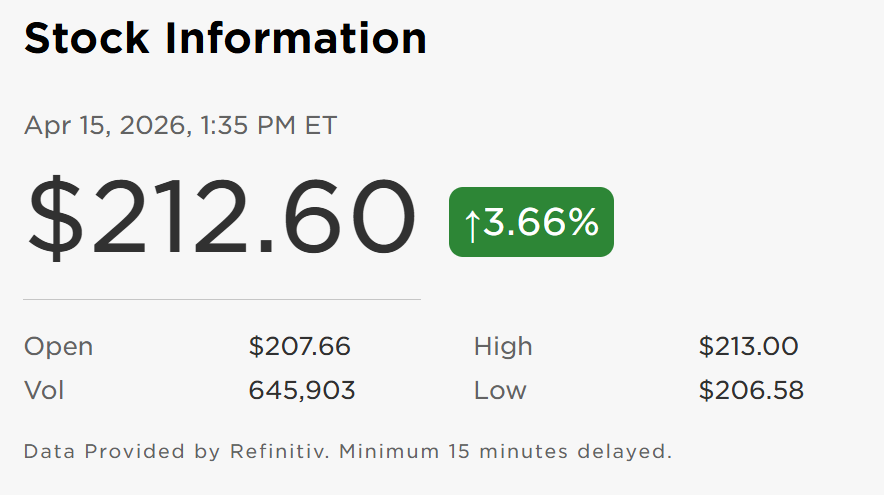This screenshot has height=495, width=884.
Task: Click the Stock Information heading
Action: coord(225,38)
